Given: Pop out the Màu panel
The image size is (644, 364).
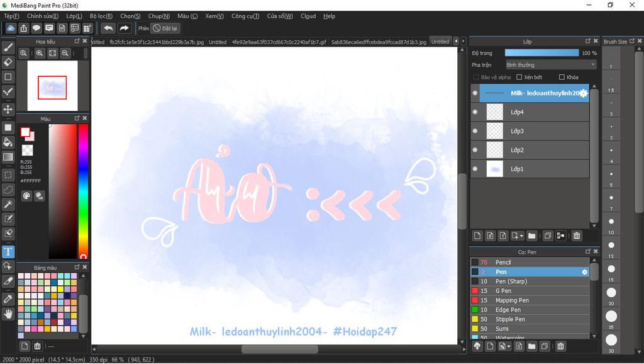Looking at the screenshot, I should point(77,118).
